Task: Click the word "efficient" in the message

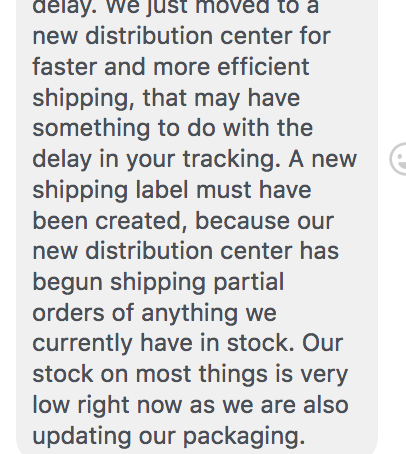Action: 263,66
